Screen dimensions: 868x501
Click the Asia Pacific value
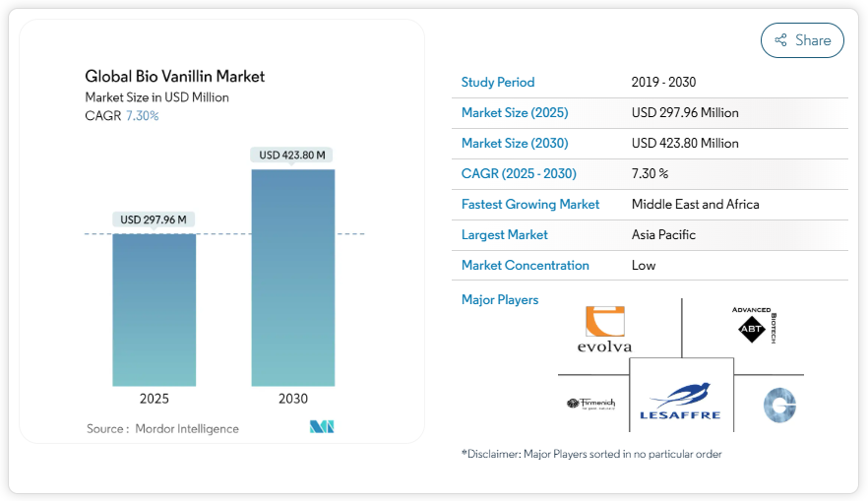663,234
